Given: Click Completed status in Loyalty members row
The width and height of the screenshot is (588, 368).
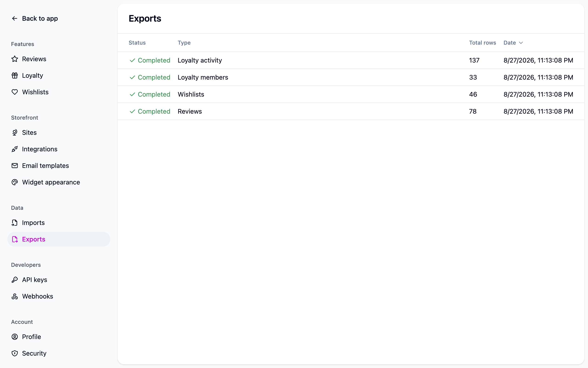Looking at the screenshot, I should point(154,78).
